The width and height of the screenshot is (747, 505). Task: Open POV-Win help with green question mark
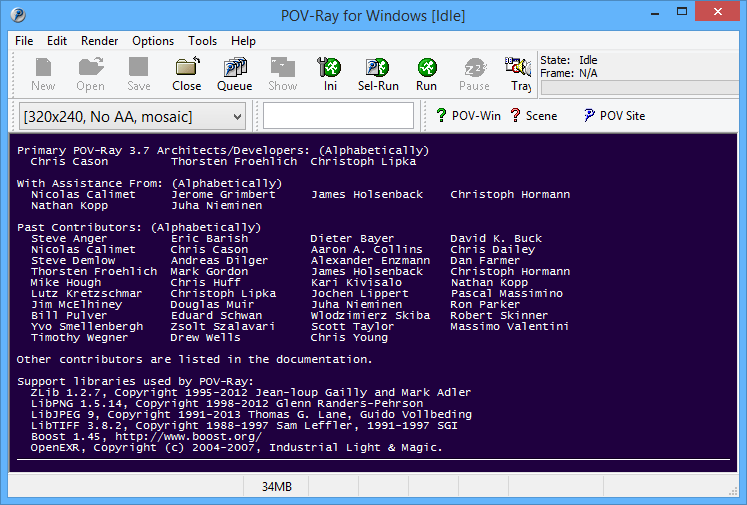(x=468, y=116)
